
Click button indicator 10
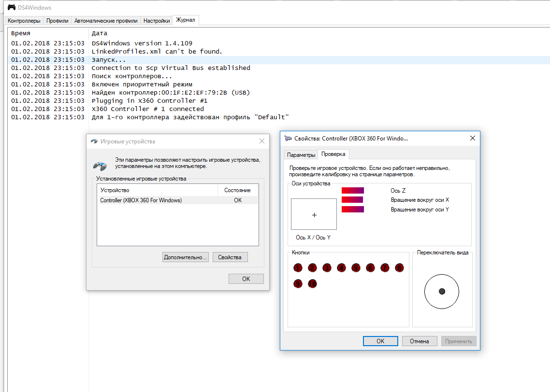tap(312, 283)
